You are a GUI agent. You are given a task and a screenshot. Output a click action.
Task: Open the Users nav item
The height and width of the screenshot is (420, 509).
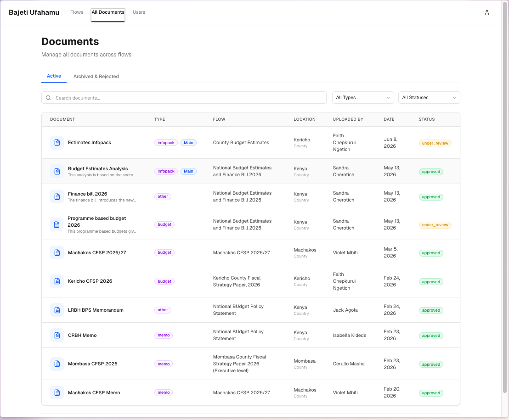tap(139, 12)
